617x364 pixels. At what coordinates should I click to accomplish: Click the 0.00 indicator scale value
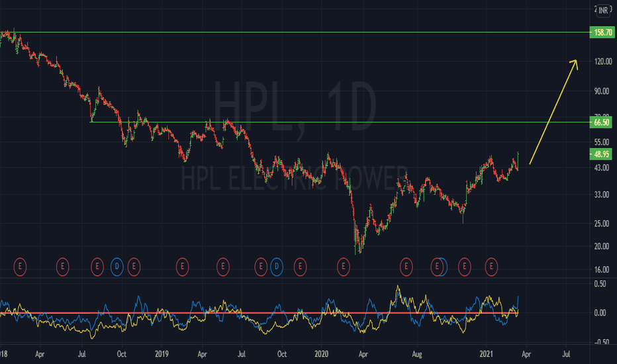600,313
